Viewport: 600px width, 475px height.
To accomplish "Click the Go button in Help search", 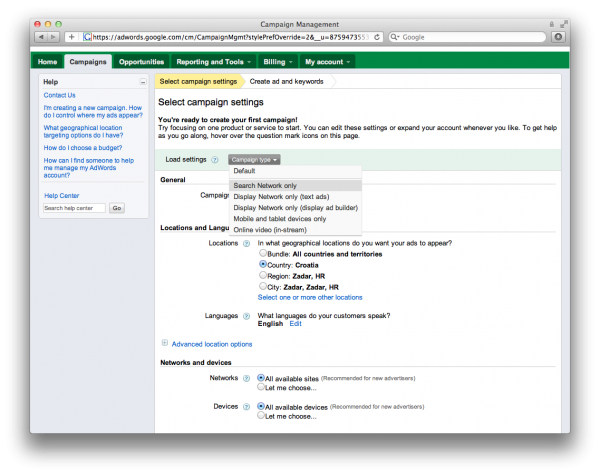I will pos(117,208).
